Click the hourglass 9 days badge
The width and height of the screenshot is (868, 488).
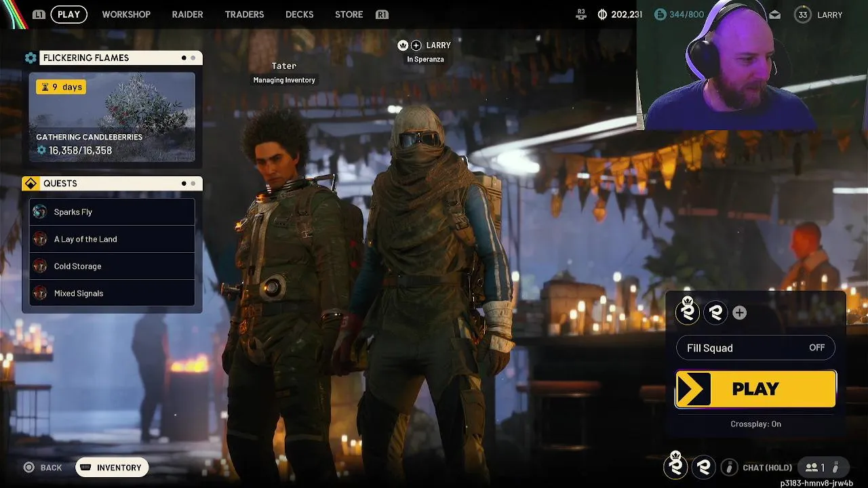pyautogui.click(x=61, y=87)
